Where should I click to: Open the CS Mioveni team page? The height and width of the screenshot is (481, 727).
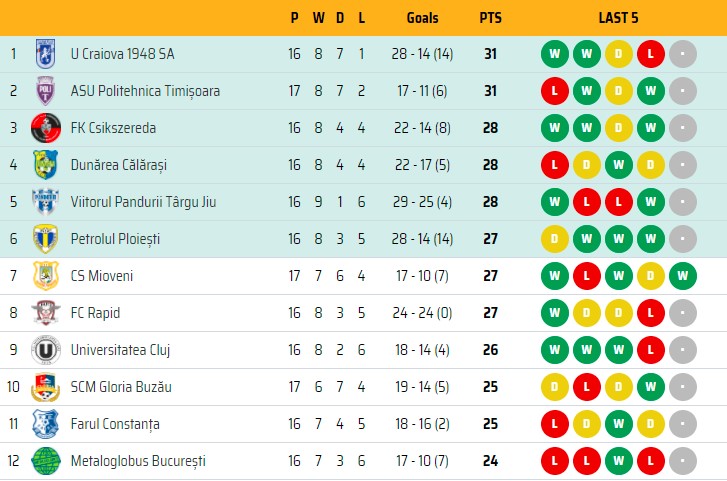point(102,276)
